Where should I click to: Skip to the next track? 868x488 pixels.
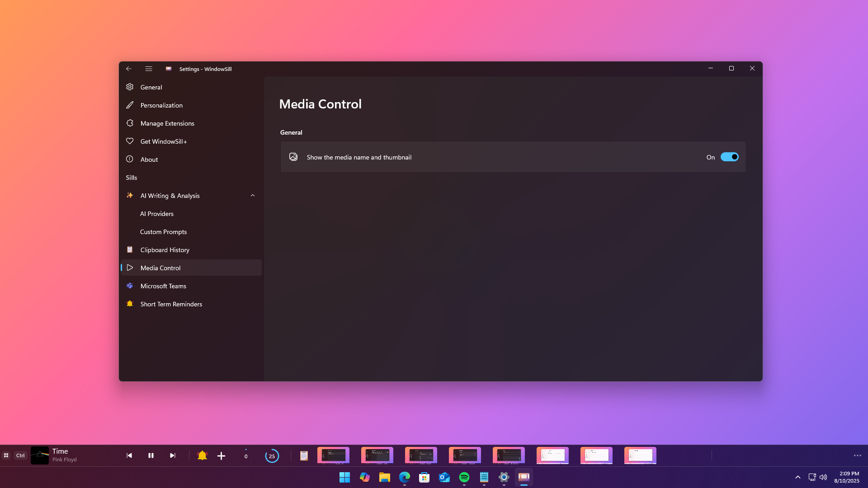click(173, 455)
